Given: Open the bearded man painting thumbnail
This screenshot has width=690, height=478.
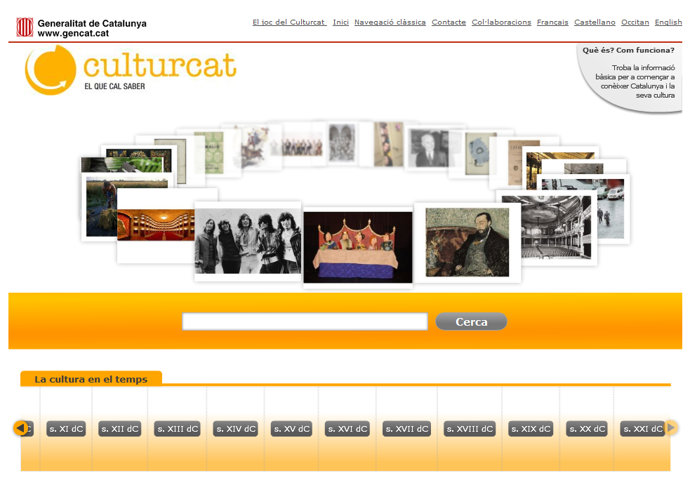Looking at the screenshot, I should [x=467, y=243].
